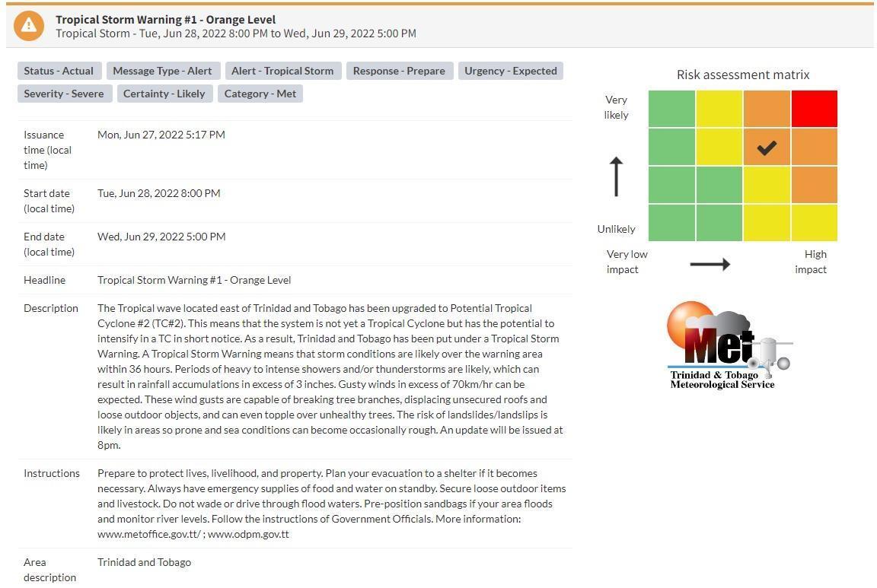
Task: Click the 'Issuance time (local time)' label
Action: tap(47, 150)
